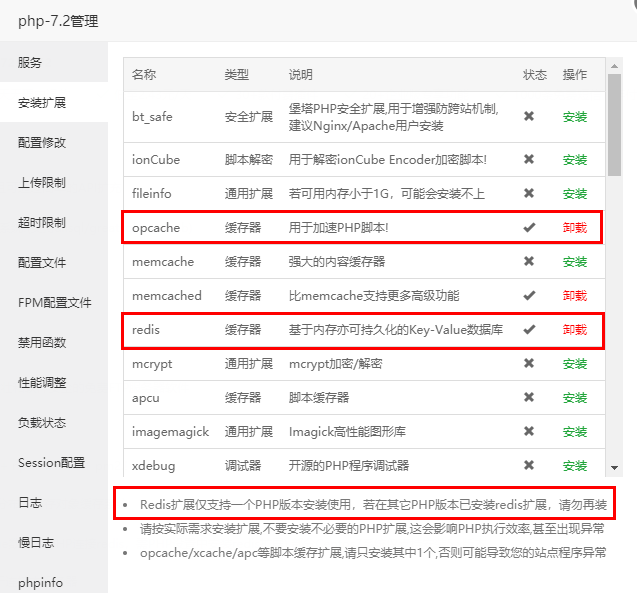The image size is (637, 593).
Task: Install the memcache extension
Action: 575,262
